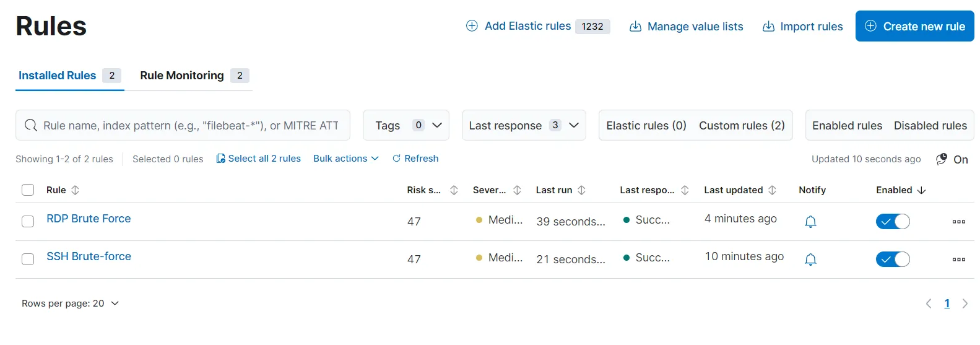Image resolution: width=980 pixels, height=345 pixels.
Task: Click the Notify column header
Action: (812, 190)
